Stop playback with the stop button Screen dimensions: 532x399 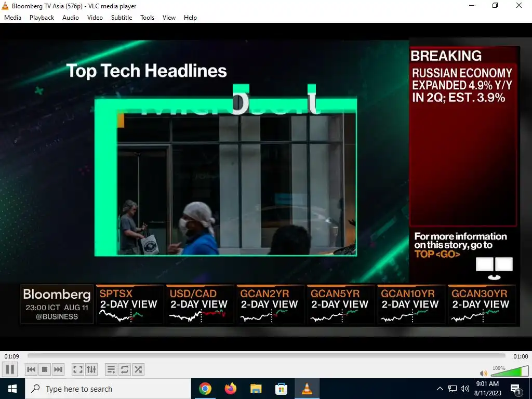pyautogui.click(x=45, y=369)
